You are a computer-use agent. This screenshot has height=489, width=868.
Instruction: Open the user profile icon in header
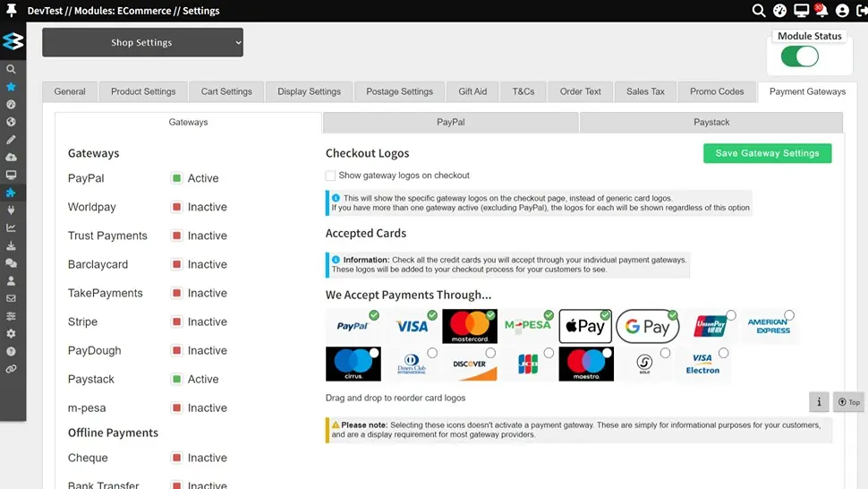[x=842, y=11]
